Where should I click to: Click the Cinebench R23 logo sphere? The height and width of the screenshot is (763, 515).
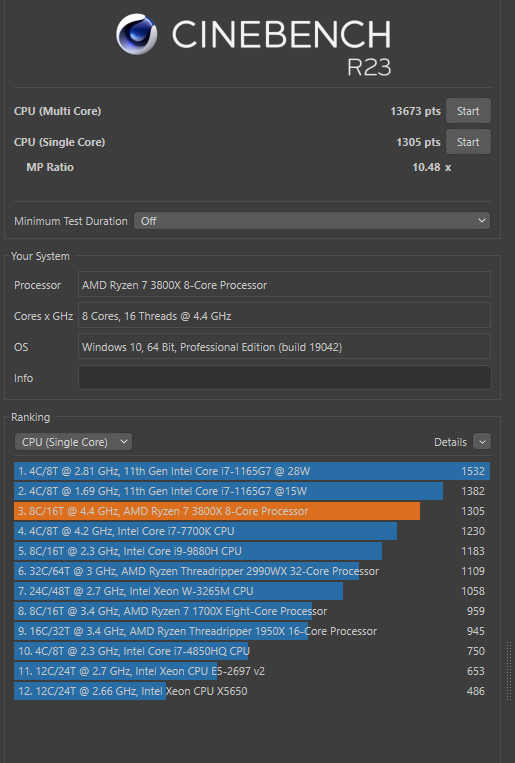tap(136, 34)
